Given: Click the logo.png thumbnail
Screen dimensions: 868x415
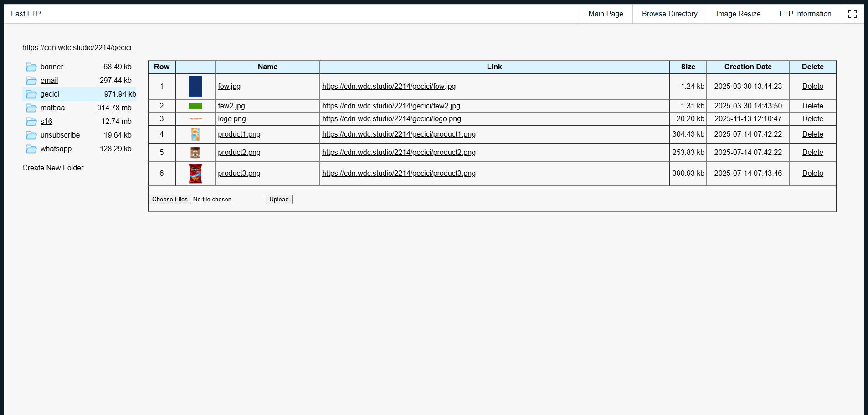Looking at the screenshot, I should tap(195, 119).
